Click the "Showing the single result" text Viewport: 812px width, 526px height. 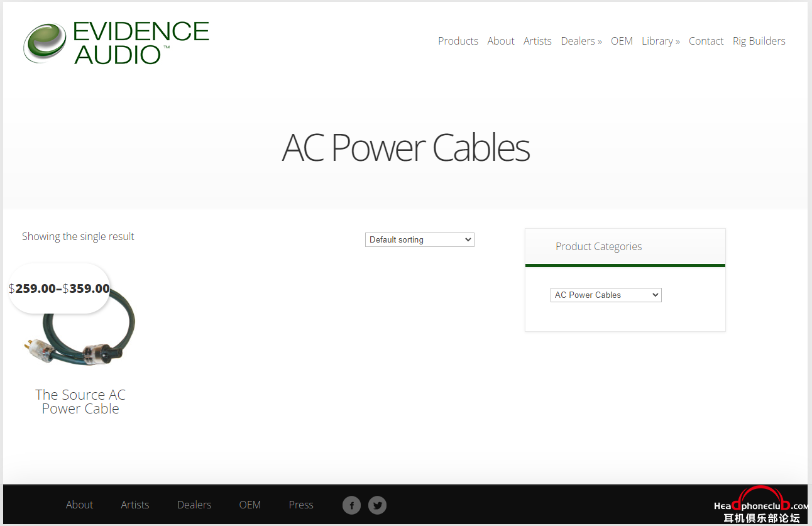(x=78, y=236)
